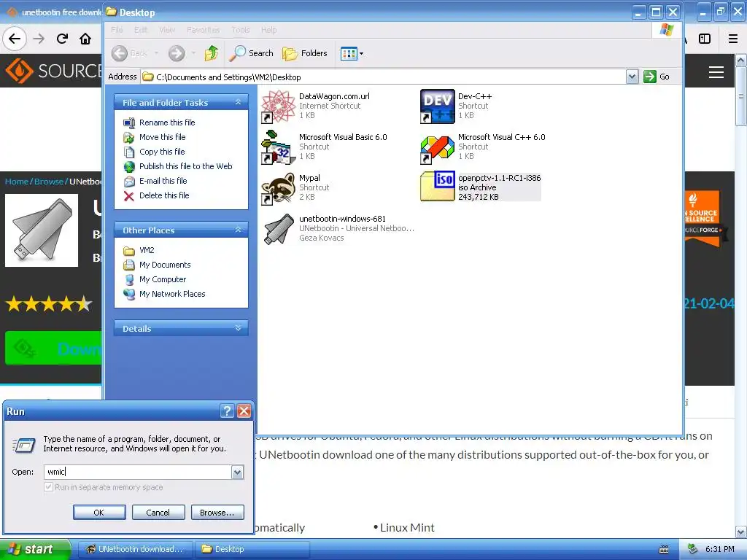Click Cancel in the Run dialog
The image size is (747, 560).
click(158, 513)
